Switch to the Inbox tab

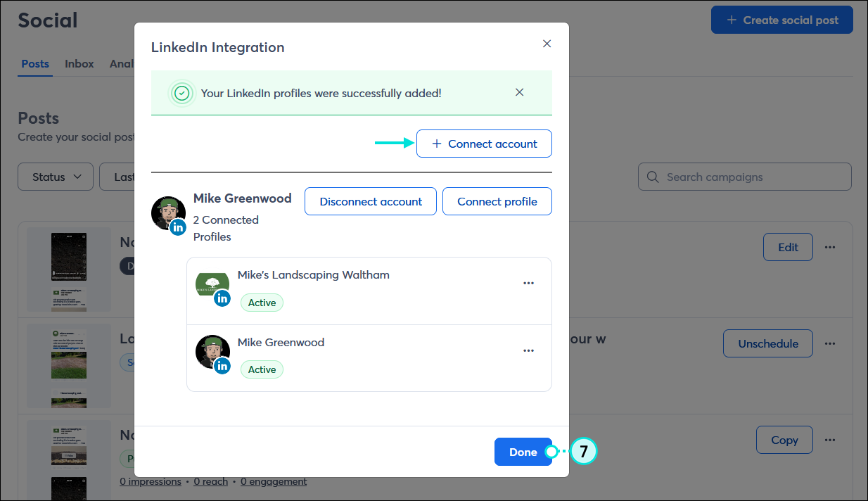[79, 63]
